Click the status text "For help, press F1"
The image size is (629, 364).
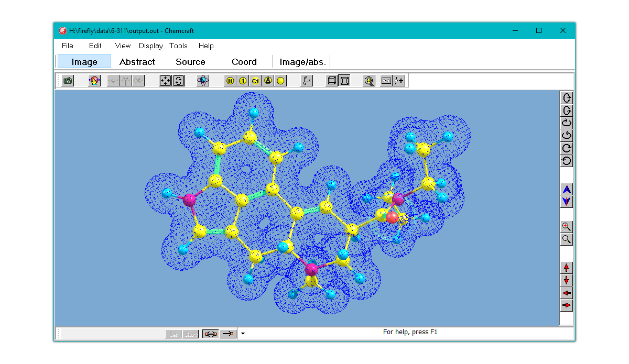[410, 332]
